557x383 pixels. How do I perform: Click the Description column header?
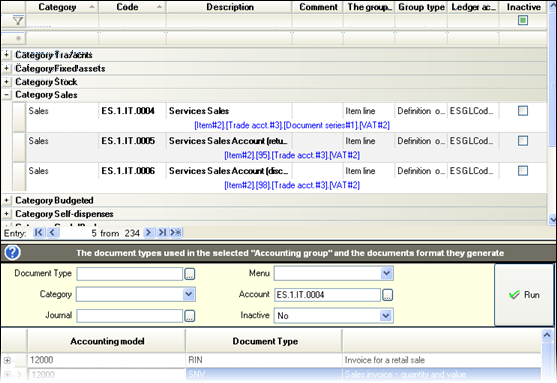(x=229, y=7)
